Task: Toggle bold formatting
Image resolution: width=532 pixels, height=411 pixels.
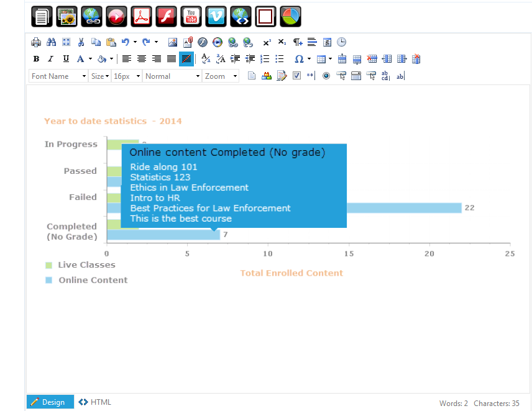Action: [x=36, y=59]
